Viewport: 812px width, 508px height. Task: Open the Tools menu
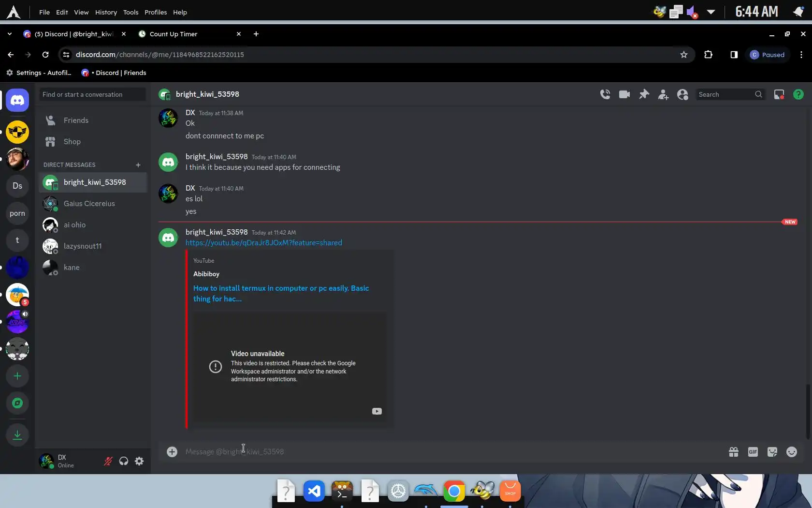tap(130, 12)
